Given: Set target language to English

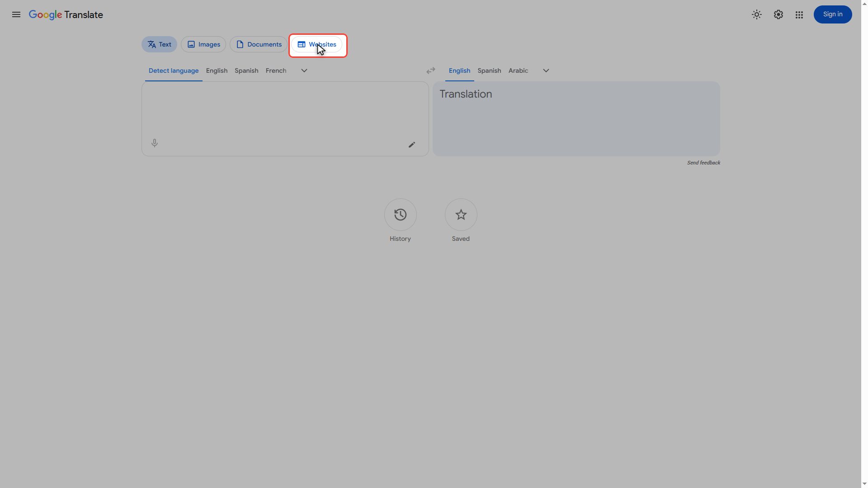Looking at the screenshot, I should click(x=459, y=71).
